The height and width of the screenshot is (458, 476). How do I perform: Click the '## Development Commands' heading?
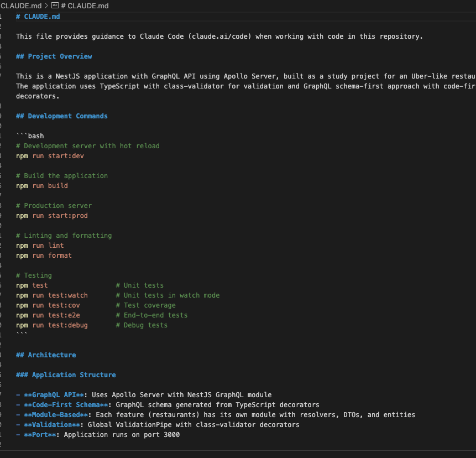(61, 116)
